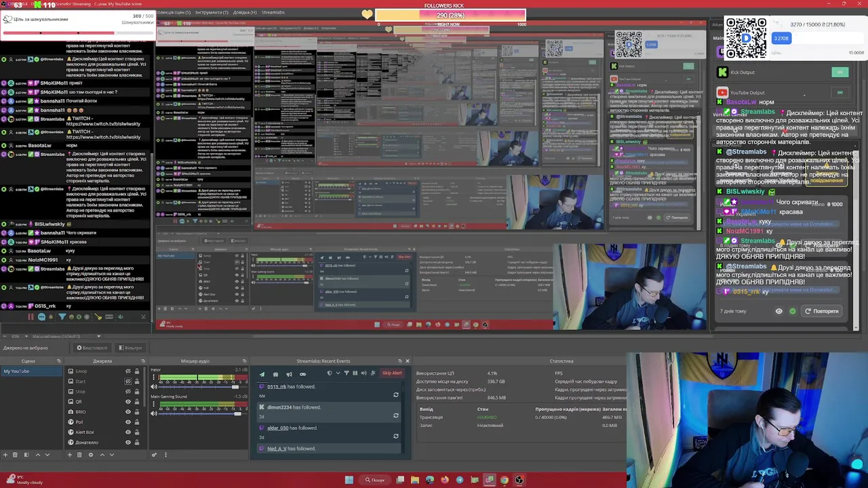The height and width of the screenshot is (488, 868).
Task: Click the Властивості properties button
Action: pyautogui.click(x=92, y=348)
